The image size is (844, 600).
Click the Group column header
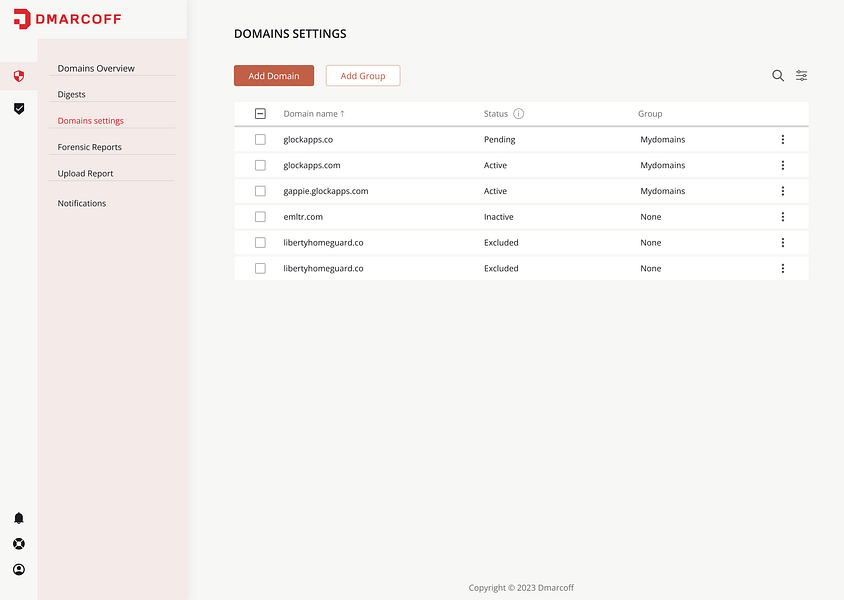(650, 114)
